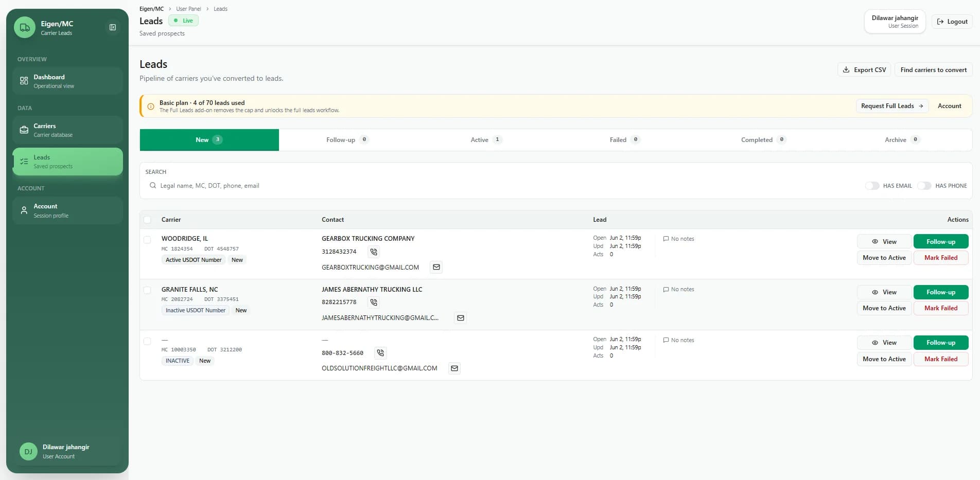Switch to the New leads tab
This screenshot has width=980, height=480.
[x=209, y=140]
